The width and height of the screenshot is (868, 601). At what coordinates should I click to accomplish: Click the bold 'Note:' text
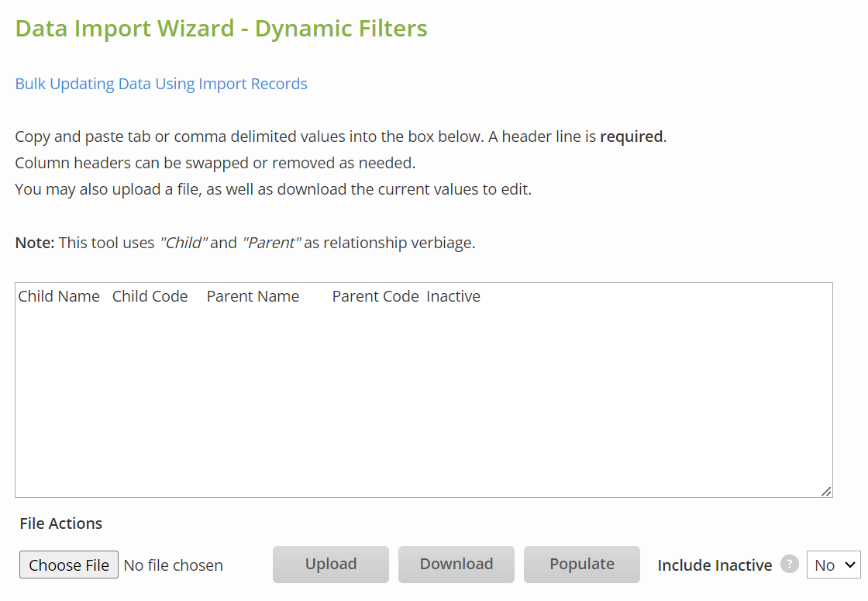pyautogui.click(x=35, y=243)
